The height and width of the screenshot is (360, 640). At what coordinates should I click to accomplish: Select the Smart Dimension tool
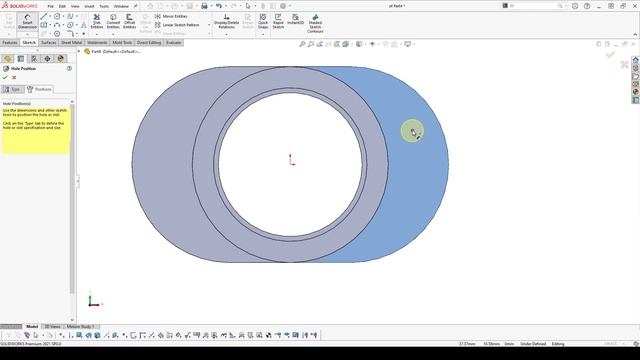click(x=27, y=21)
